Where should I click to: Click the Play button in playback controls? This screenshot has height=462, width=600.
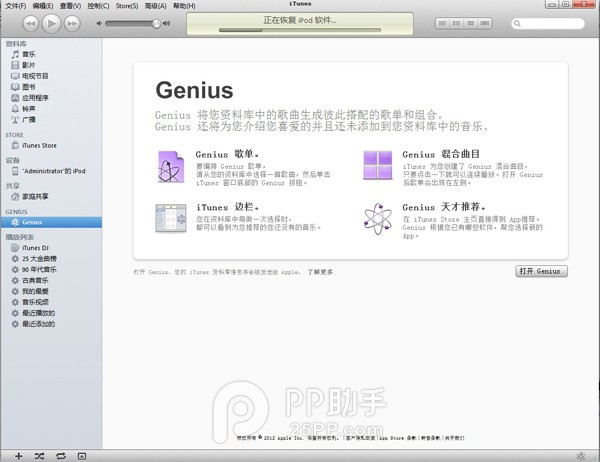click(52, 22)
